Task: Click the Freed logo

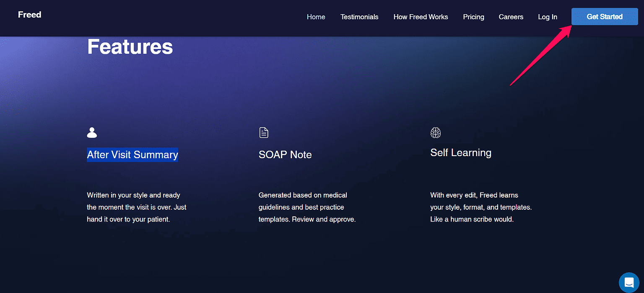Action: pos(29,14)
